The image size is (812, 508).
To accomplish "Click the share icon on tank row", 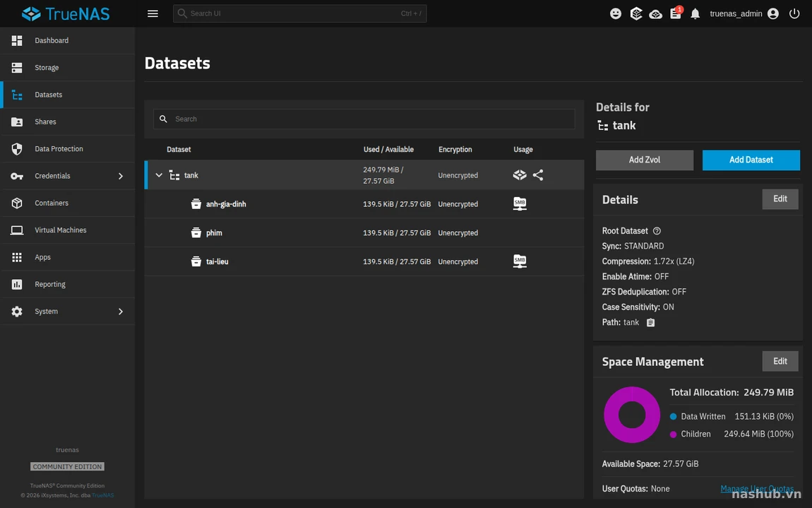I will [x=538, y=175].
